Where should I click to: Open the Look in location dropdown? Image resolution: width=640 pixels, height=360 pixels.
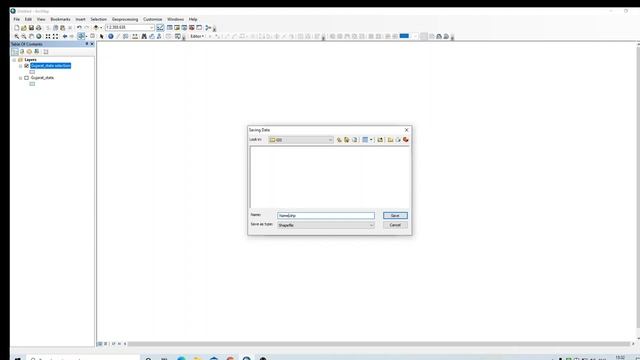[330, 140]
